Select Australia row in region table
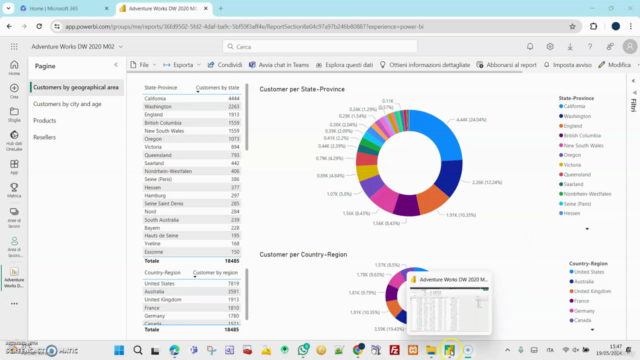 (x=191, y=291)
